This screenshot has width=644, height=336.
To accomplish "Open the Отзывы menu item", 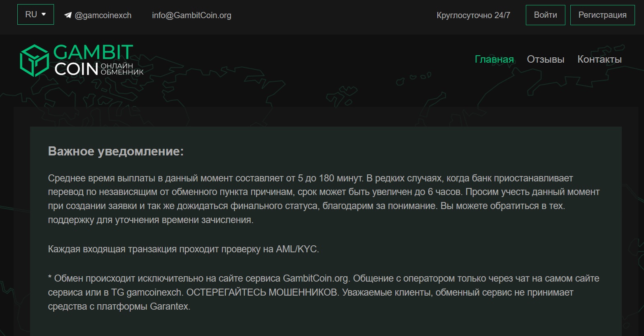I will click(x=546, y=59).
